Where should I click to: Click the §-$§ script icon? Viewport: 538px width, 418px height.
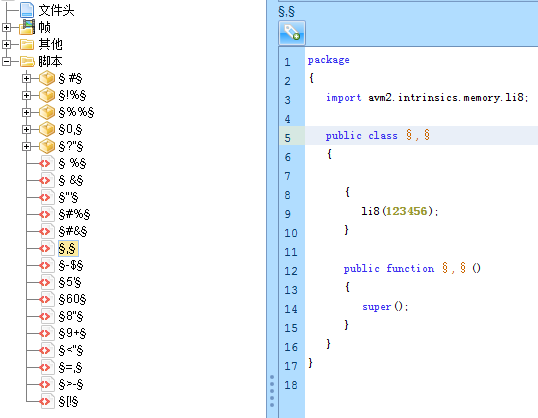coord(47,265)
